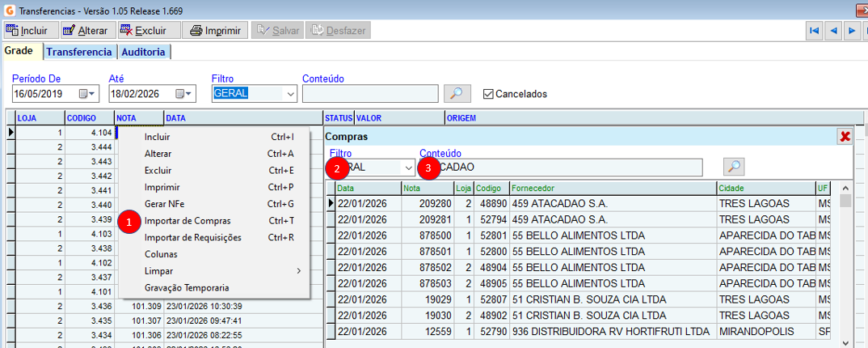Go to previous record arrow
The height and width of the screenshot is (348, 868).
(833, 31)
